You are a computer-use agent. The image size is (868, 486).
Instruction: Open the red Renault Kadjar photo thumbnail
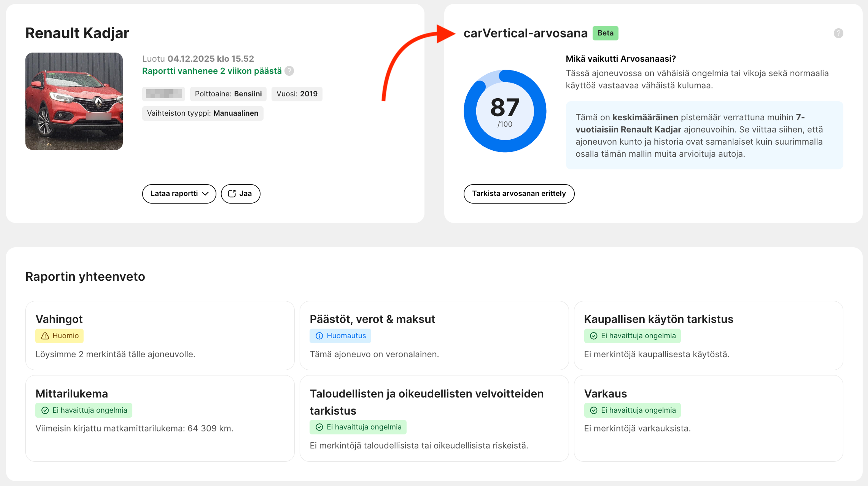click(x=74, y=101)
